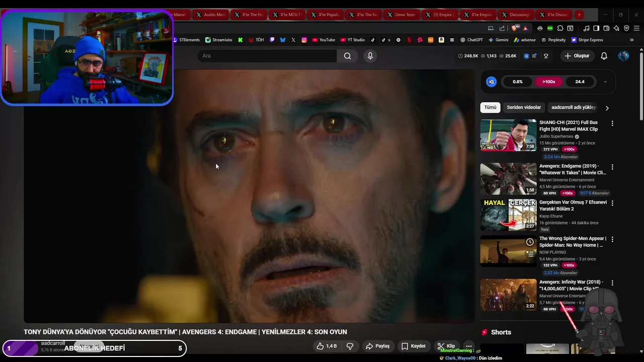The image size is (644, 362).
Task: Open the adsense bookmark
Action: pyautogui.click(x=525, y=40)
